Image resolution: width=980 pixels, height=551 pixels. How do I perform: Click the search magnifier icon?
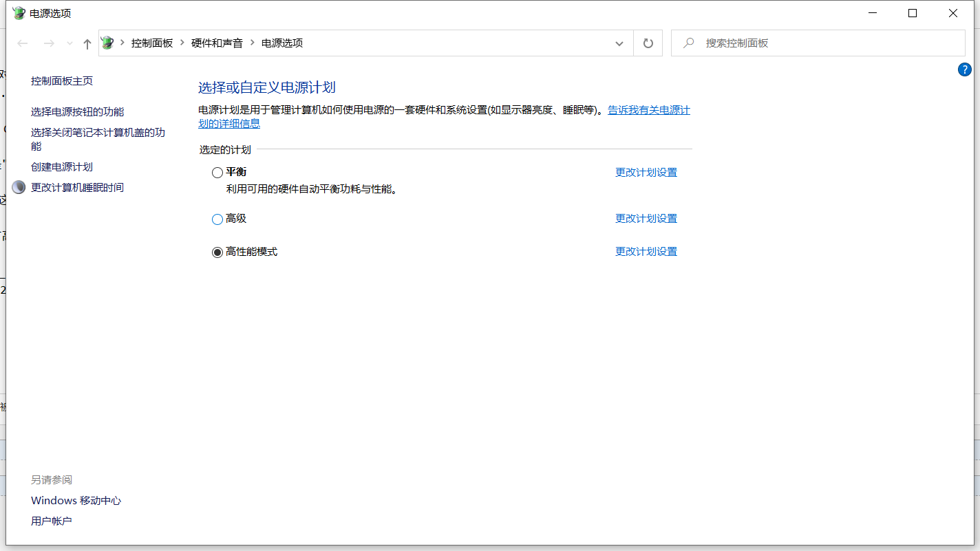[x=688, y=43]
